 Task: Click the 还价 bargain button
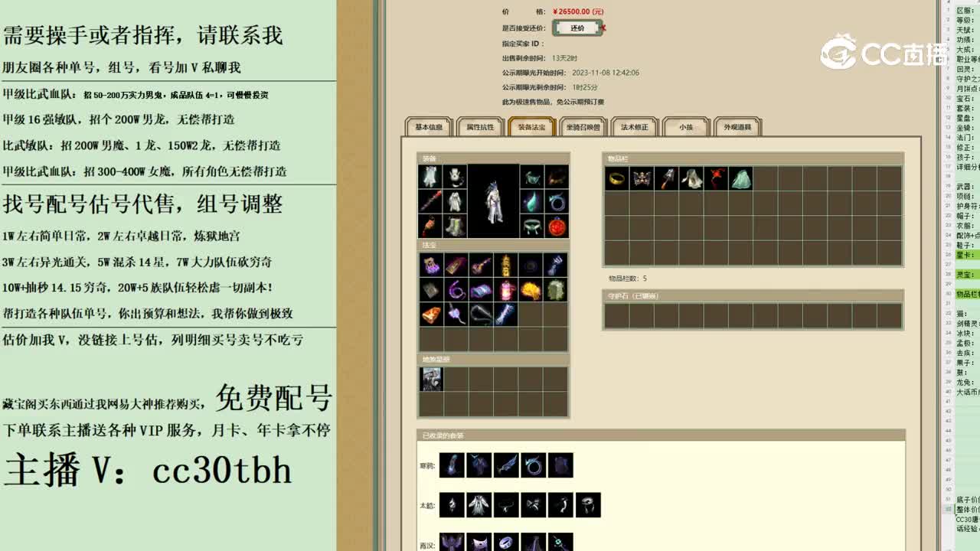[x=577, y=28]
